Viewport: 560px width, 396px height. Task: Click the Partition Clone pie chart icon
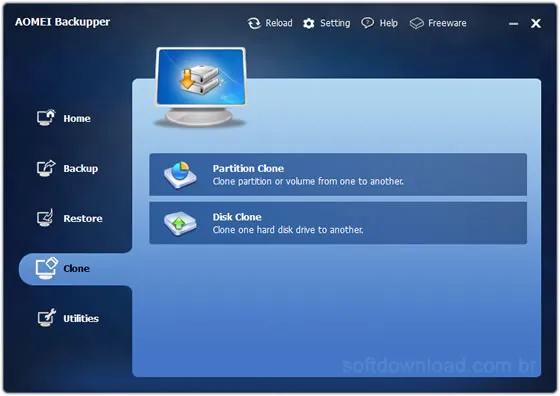[180, 175]
